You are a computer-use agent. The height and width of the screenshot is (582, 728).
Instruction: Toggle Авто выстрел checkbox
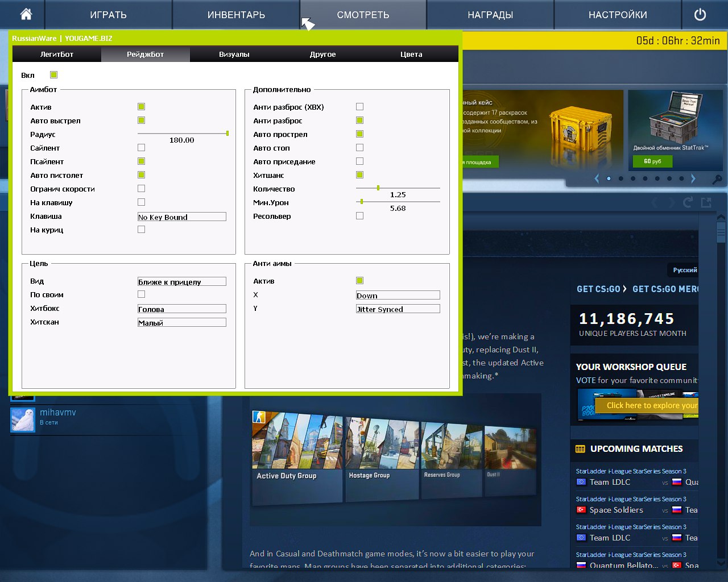coord(142,120)
